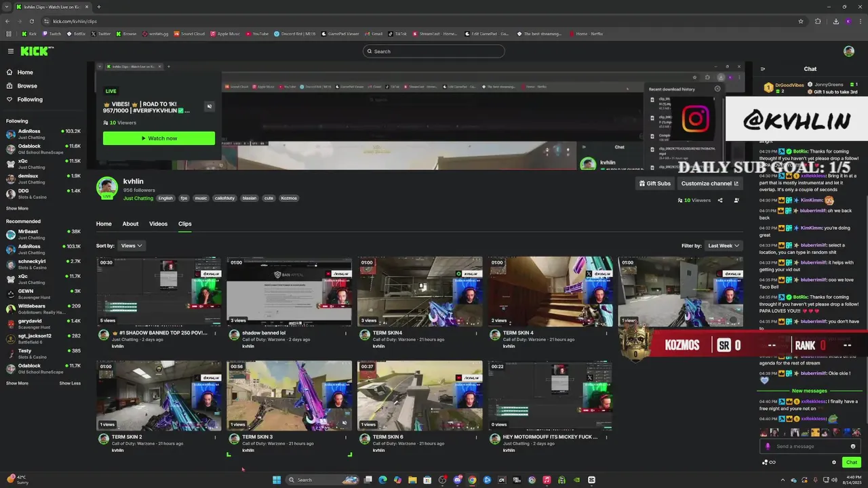The image size is (868, 488).
Task: Open the chat settings gear icon
Action: point(834,462)
